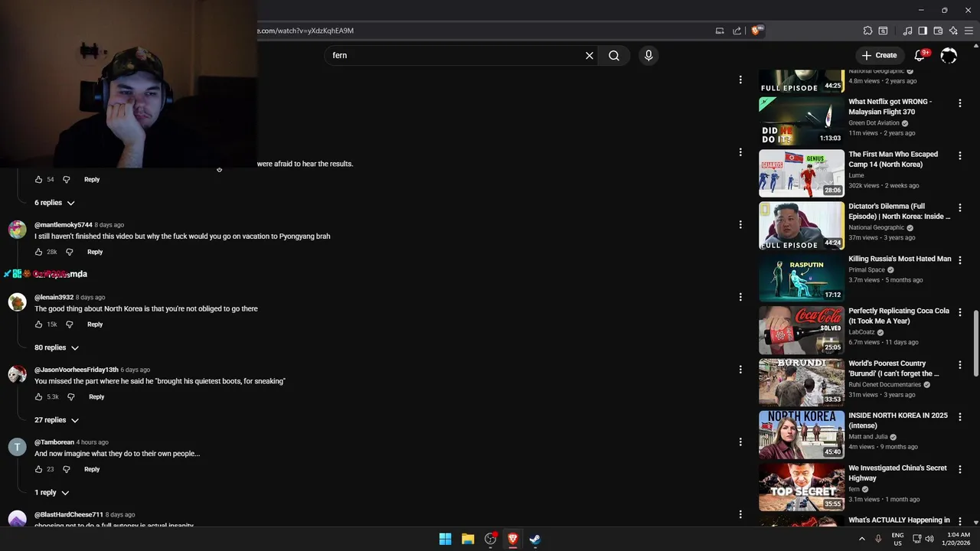Like @lenain3932's comment with 15k likes
Screen dimensions: 980x551
coord(38,324)
